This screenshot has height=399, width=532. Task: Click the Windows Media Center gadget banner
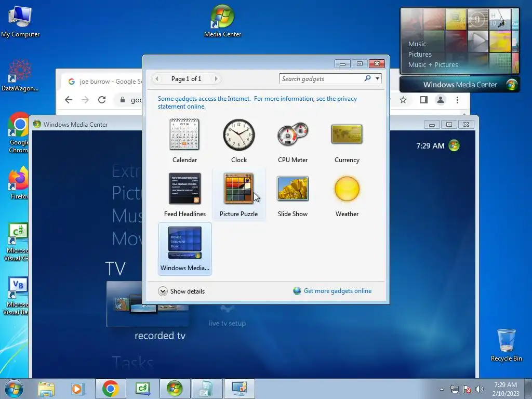coord(459,85)
